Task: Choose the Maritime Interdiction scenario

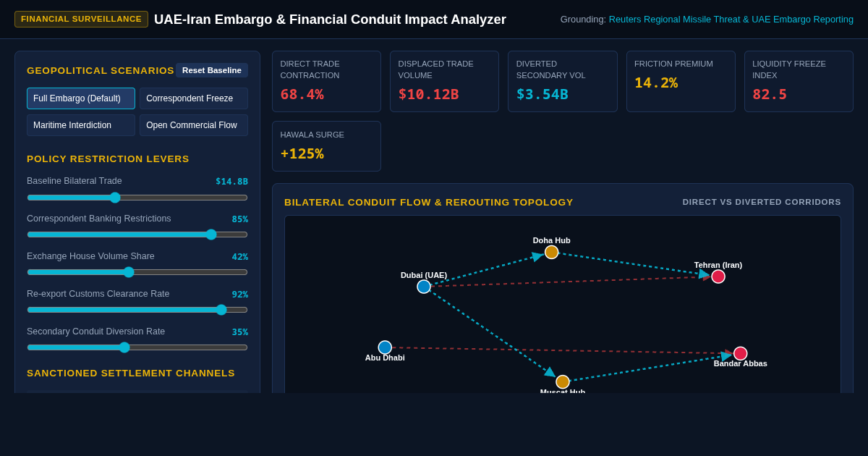Action: tap(81, 125)
